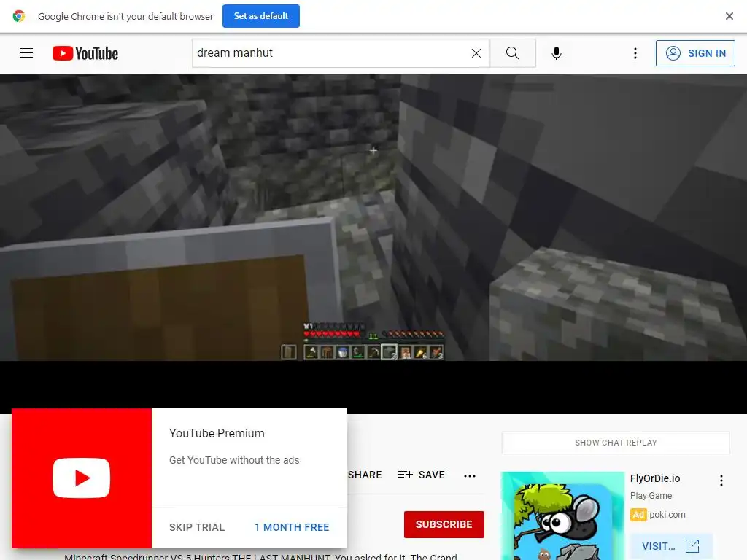
Task: Click the SIGN IN button
Action: point(695,53)
